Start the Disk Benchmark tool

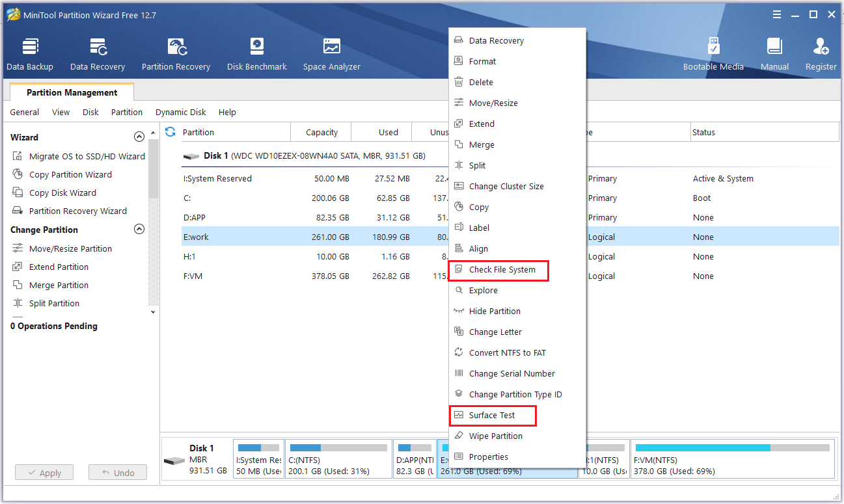click(x=257, y=54)
